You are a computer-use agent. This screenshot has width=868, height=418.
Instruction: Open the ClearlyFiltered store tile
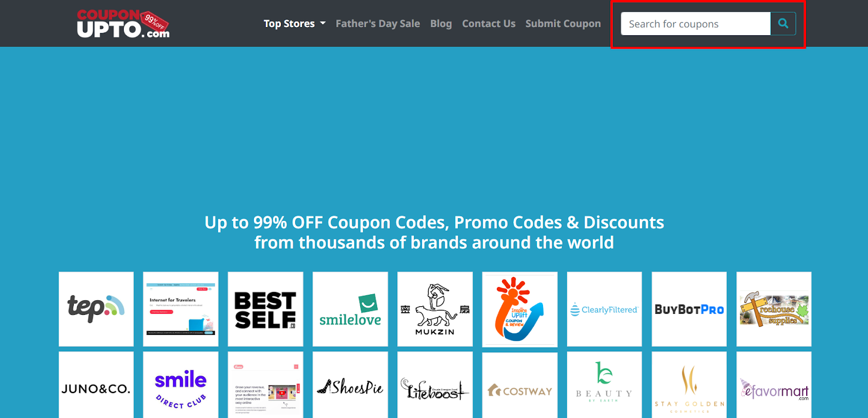click(x=604, y=309)
